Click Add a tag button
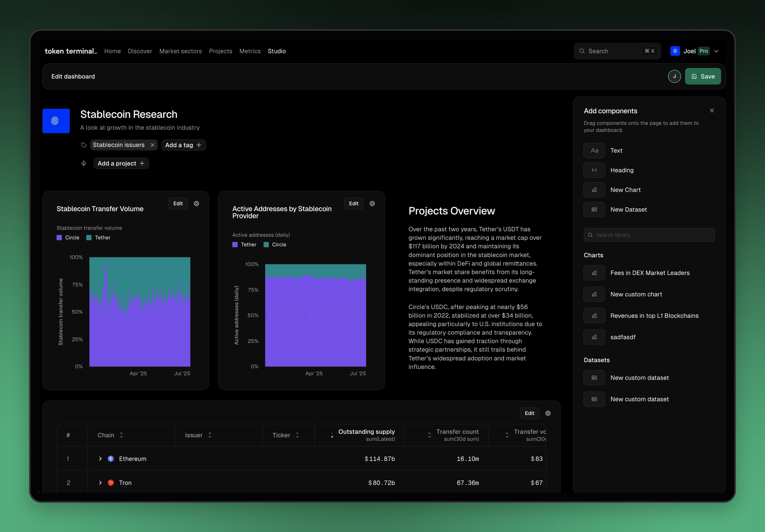 [183, 145]
